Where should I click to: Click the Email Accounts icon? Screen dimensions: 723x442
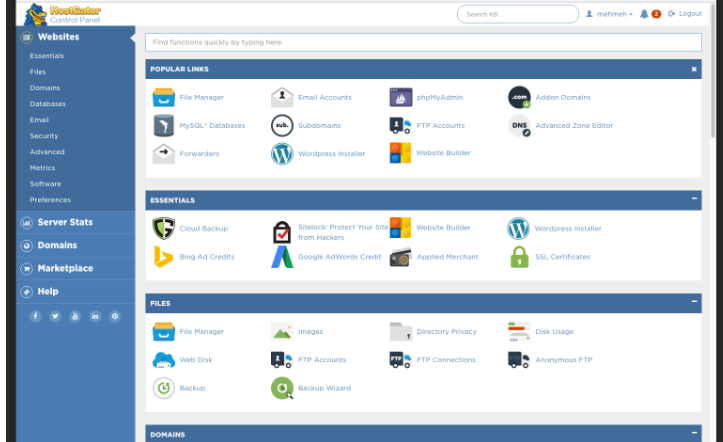click(x=282, y=97)
